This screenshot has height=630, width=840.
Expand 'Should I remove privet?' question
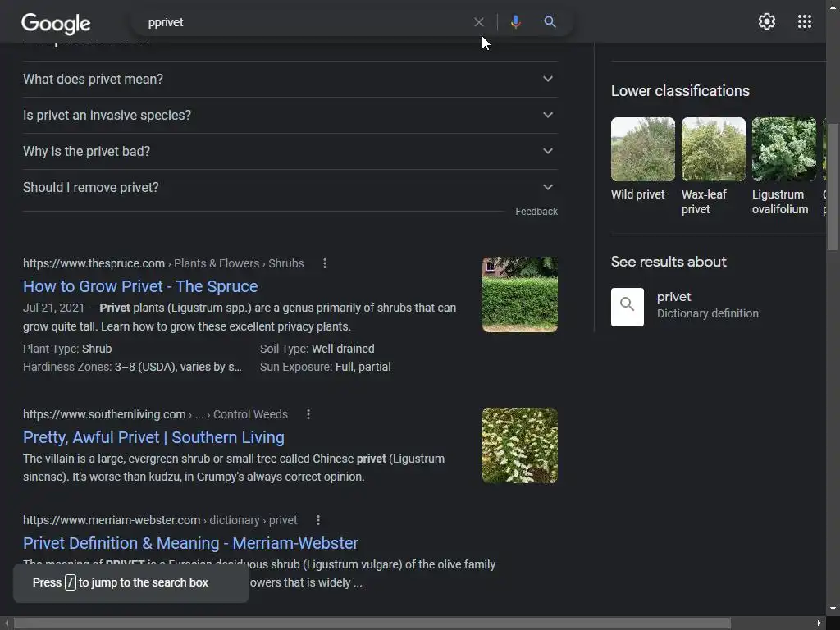click(x=290, y=188)
